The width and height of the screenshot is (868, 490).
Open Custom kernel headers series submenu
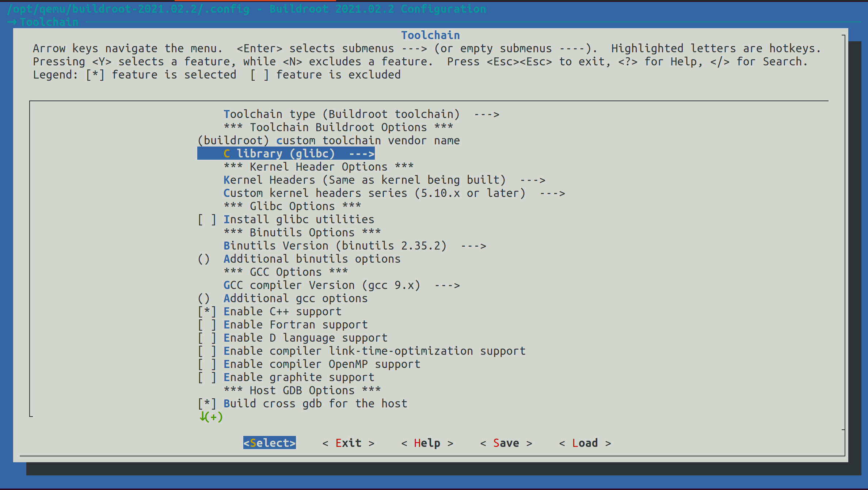pos(394,193)
